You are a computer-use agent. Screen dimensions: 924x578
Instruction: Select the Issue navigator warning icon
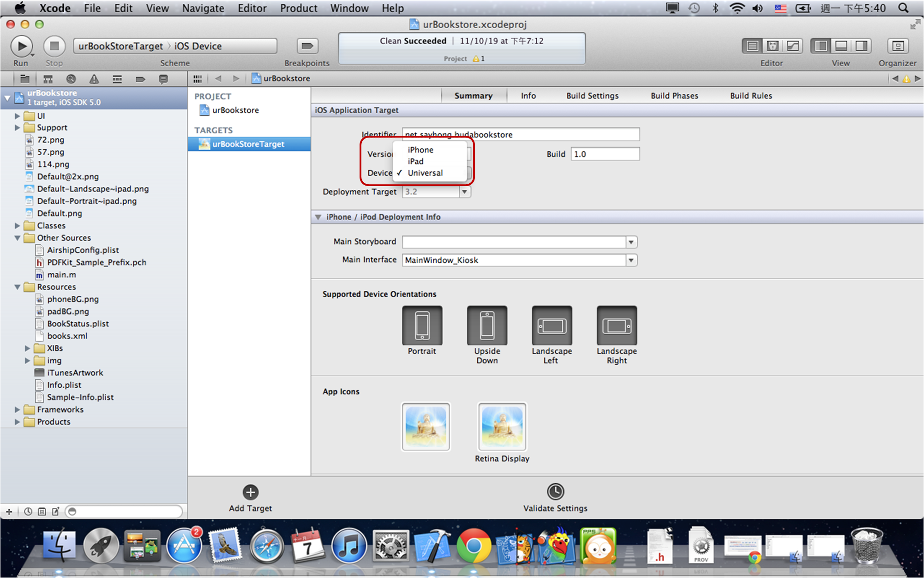94,79
